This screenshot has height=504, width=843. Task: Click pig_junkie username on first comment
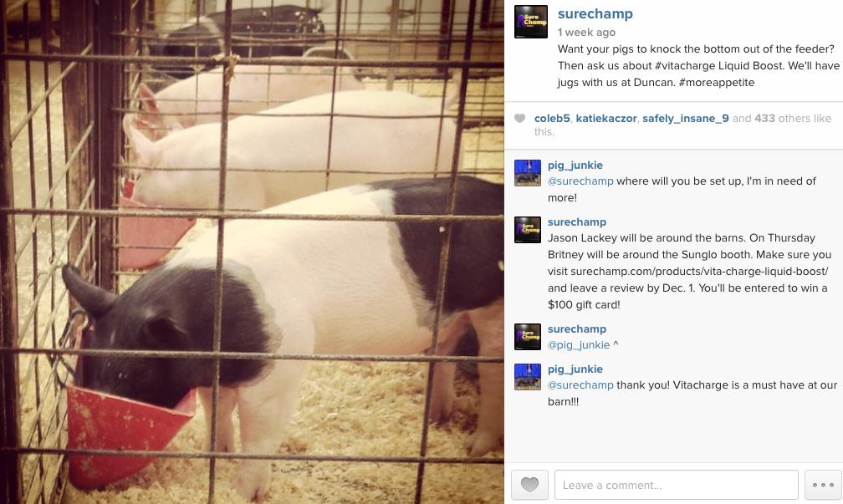click(575, 165)
